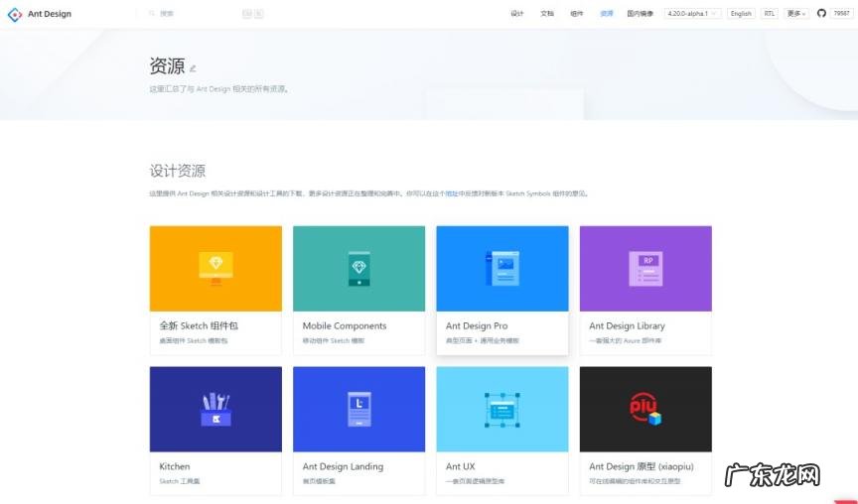
Task: Open the Kitchen card title
Action: 175,466
